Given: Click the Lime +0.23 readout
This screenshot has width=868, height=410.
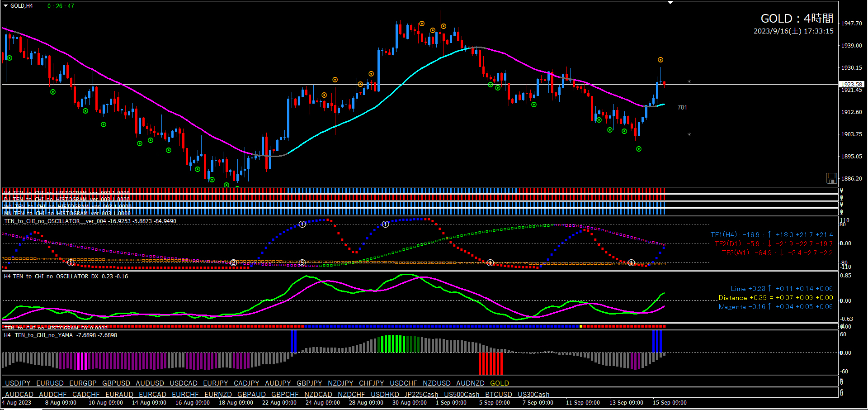Looking at the screenshot, I should point(782,289).
